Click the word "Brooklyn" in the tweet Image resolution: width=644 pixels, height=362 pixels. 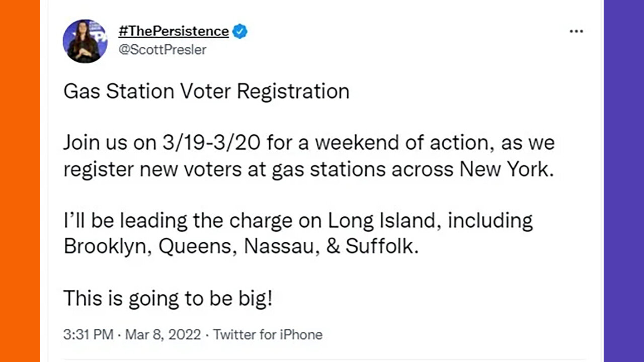(x=106, y=246)
